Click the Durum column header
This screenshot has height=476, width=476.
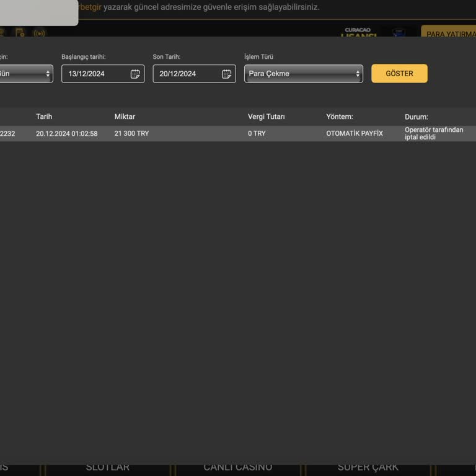pos(416,117)
